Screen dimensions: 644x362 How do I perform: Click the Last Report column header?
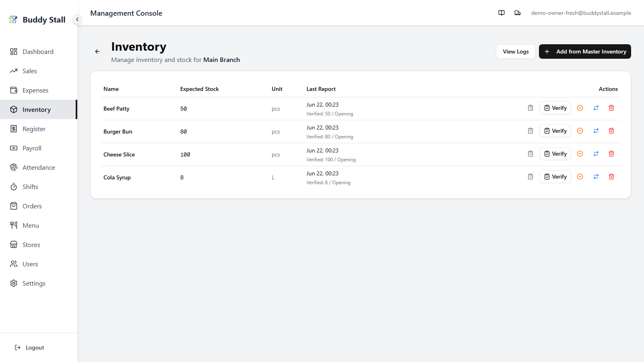point(321,89)
